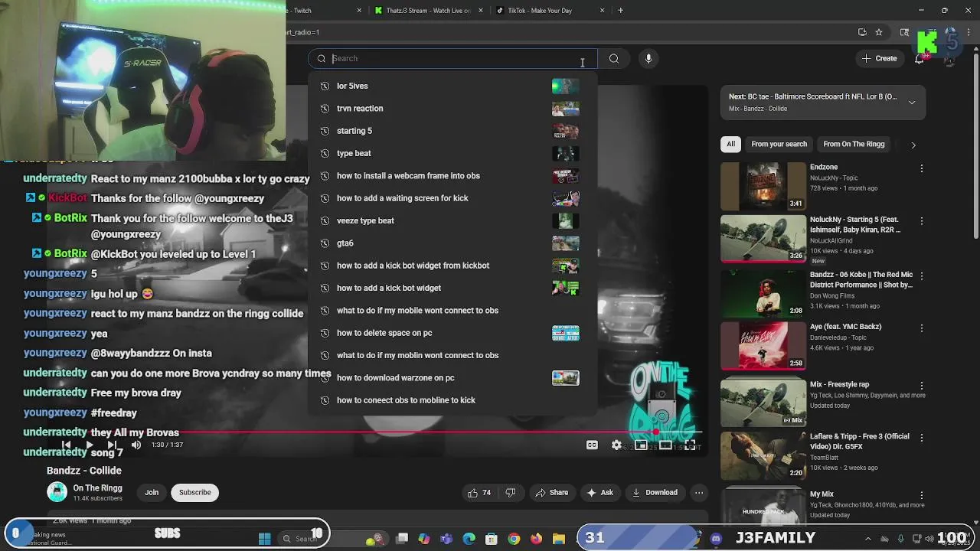The width and height of the screenshot is (980, 551).
Task: Open the Endzone video thumbnail
Action: (763, 185)
